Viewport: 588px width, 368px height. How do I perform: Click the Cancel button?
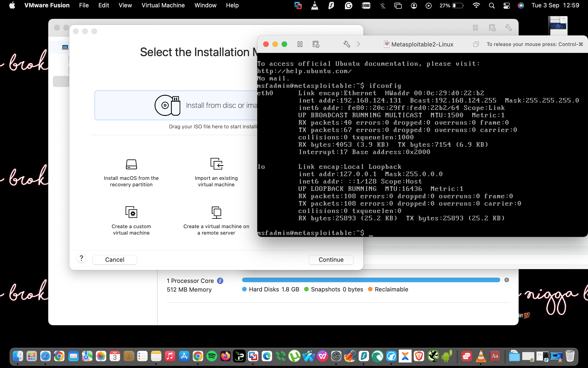click(x=115, y=260)
